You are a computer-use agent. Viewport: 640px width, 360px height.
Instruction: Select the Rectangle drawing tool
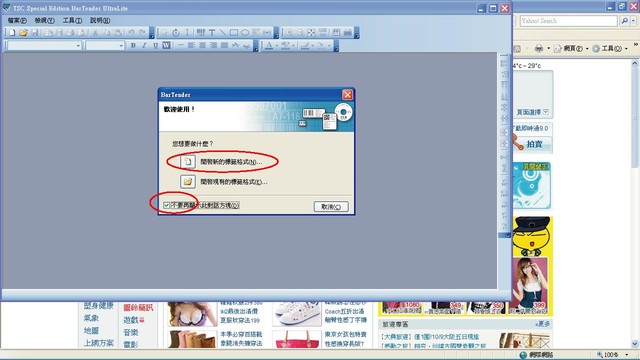coord(234,33)
